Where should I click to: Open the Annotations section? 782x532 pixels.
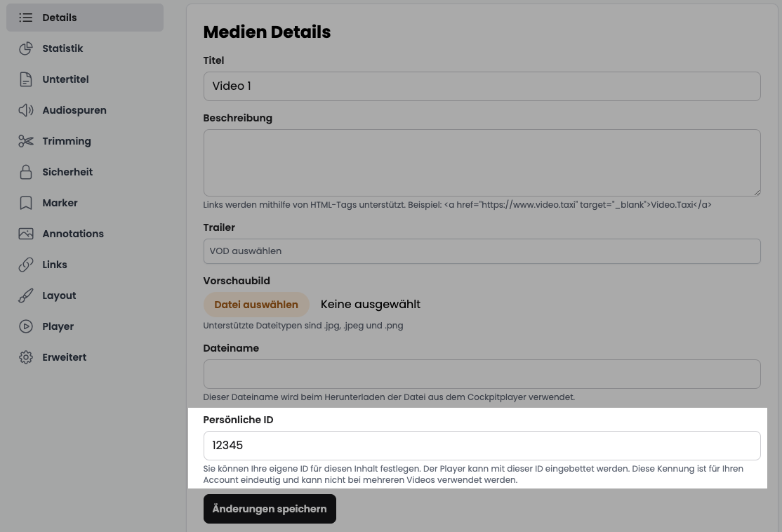coord(85,234)
